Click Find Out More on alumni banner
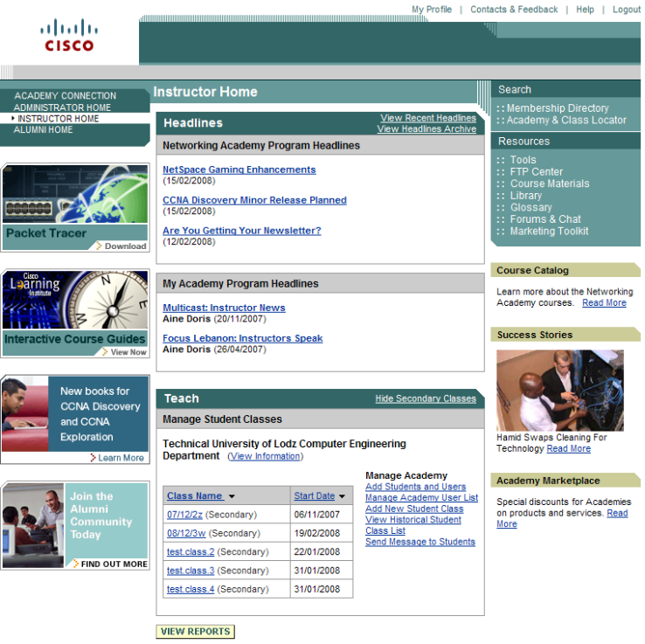Image resolution: width=645 pixels, height=644 pixels. tap(110, 564)
